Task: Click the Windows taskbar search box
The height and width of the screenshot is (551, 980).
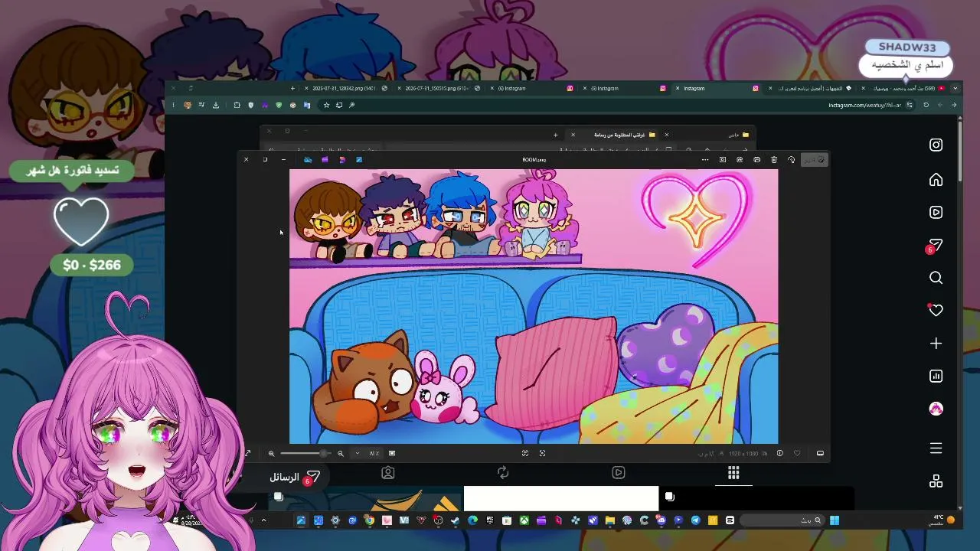Action: (x=782, y=520)
